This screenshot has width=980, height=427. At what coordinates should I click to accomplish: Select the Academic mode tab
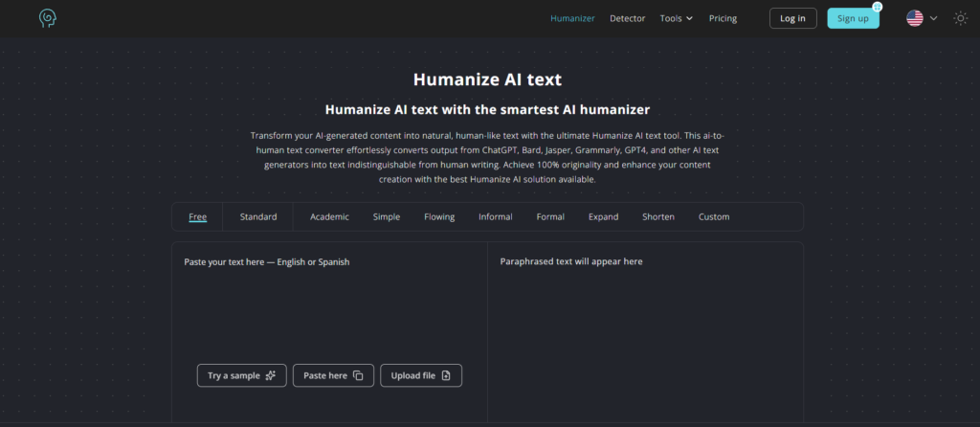329,217
